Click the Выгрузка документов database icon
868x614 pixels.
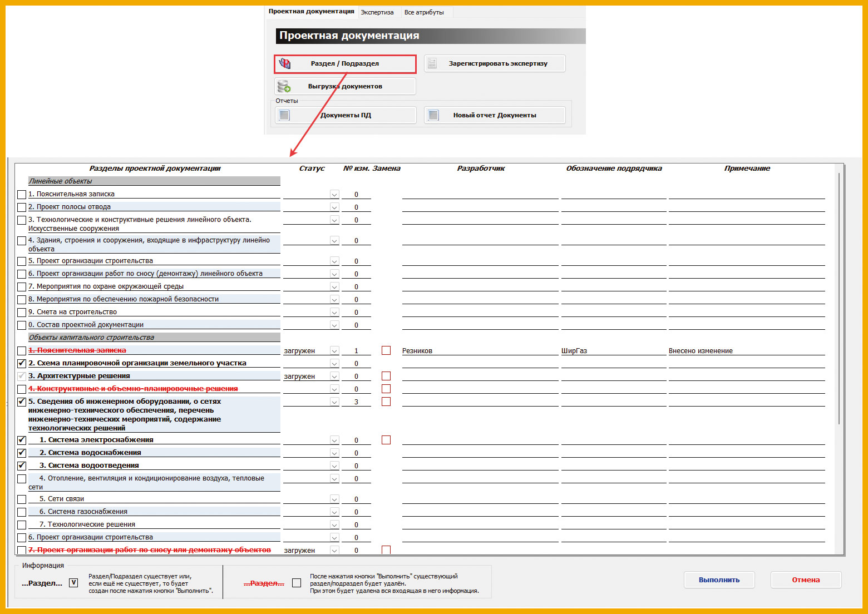284,86
